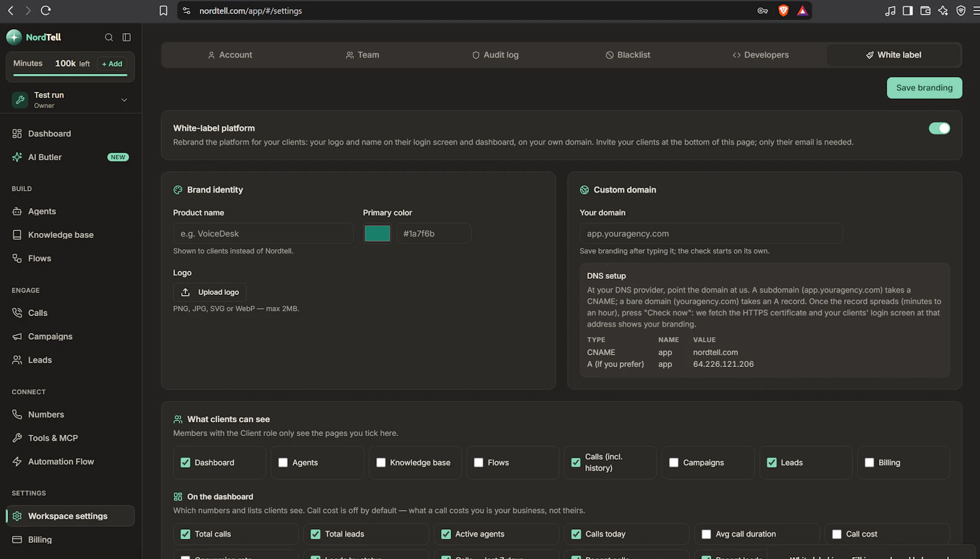Image resolution: width=980 pixels, height=559 pixels.
Task: Switch to the Account tab
Action: coord(230,55)
